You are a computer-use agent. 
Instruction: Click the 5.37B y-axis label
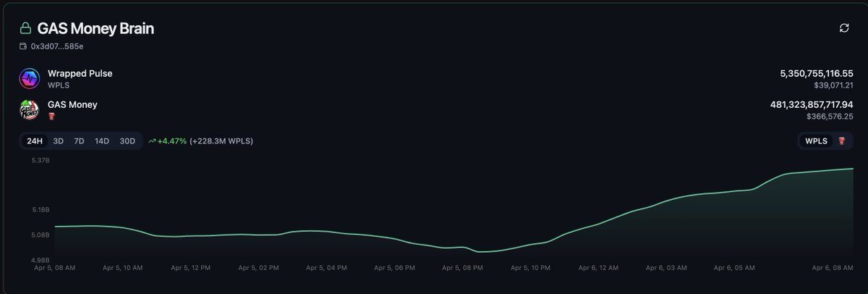pos(40,161)
